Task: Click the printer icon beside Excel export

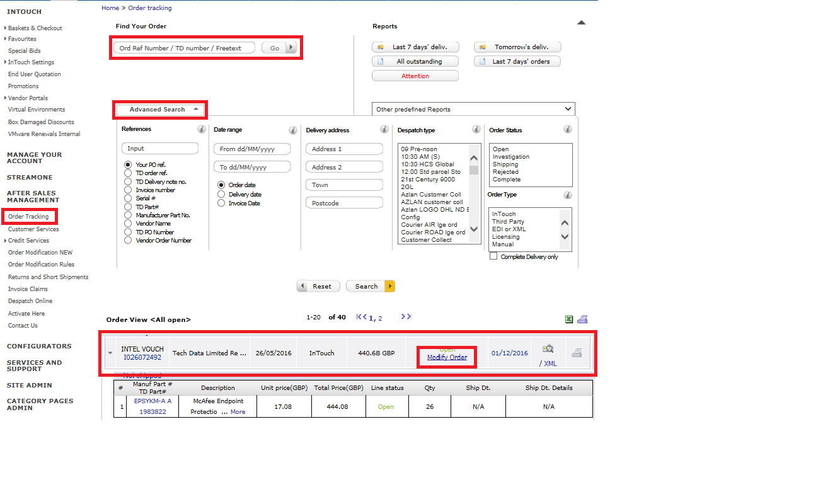Action: [x=583, y=319]
